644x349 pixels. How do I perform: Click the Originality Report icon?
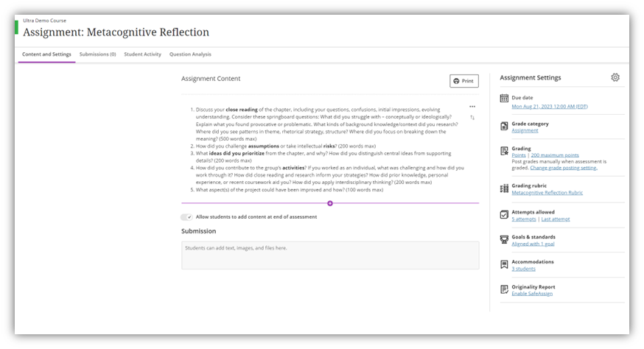[x=504, y=289]
